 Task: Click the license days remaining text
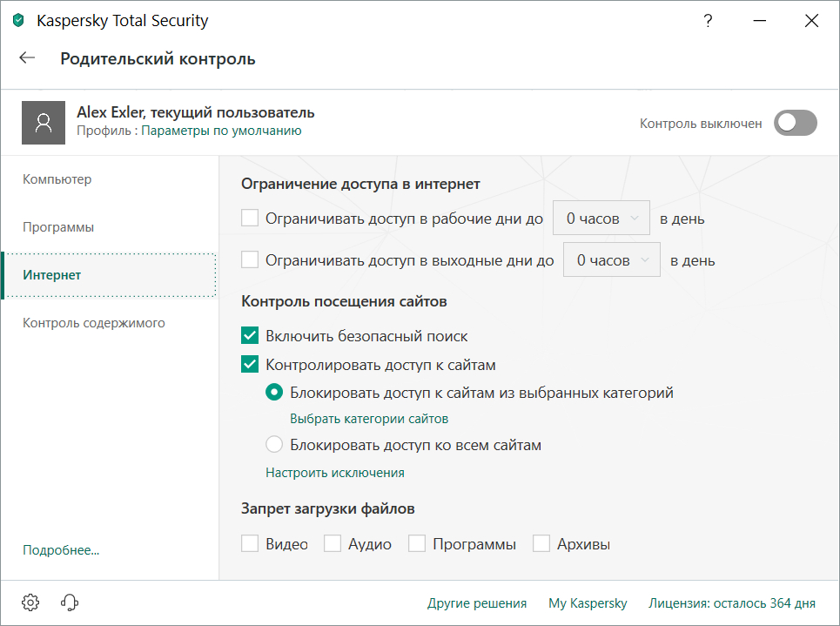point(732,602)
